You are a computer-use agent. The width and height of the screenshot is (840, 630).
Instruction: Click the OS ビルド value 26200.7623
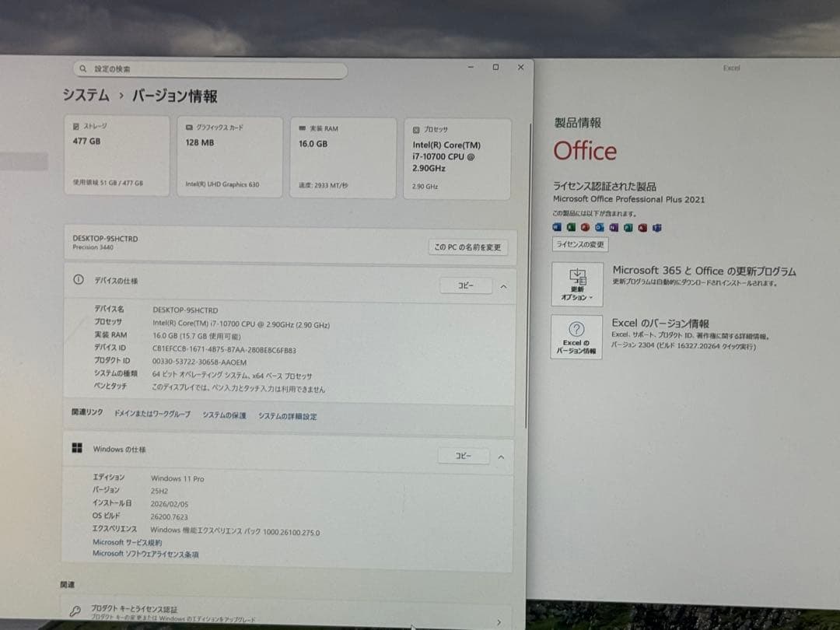169,517
